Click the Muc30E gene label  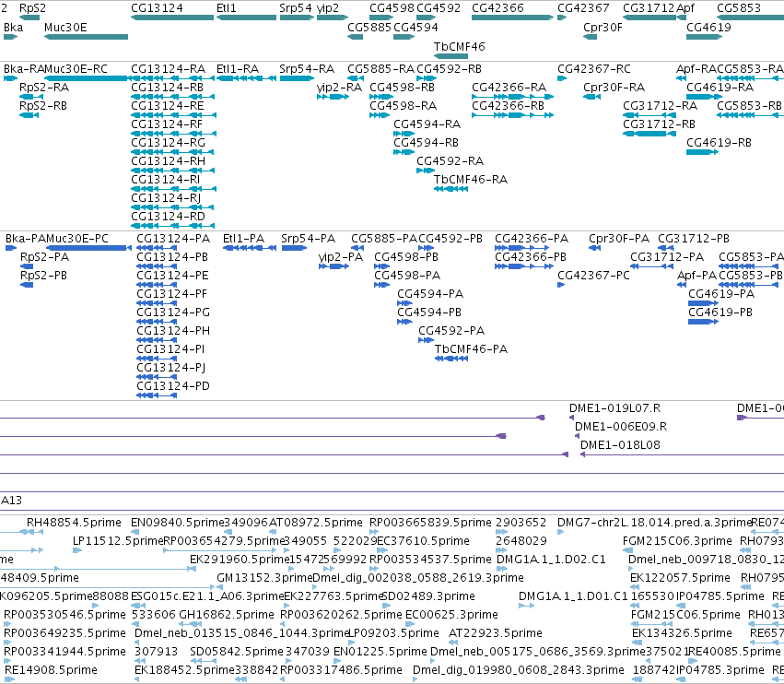pyautogui.click(x=65, y=28)
